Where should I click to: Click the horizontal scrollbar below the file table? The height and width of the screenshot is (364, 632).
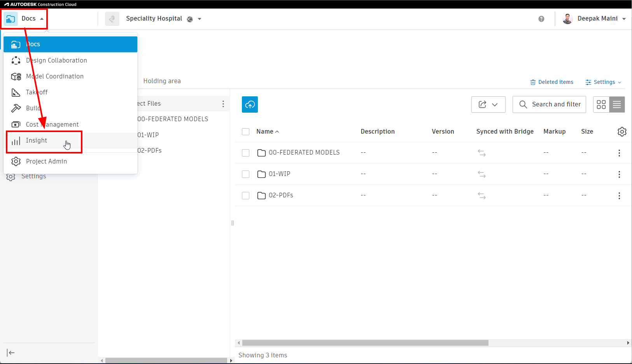(365, 343)
